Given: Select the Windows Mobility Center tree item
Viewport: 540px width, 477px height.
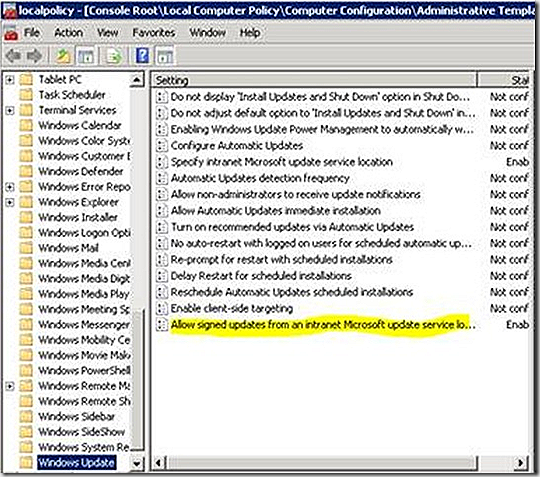Looking at the screenshot, I should [84, 340].
